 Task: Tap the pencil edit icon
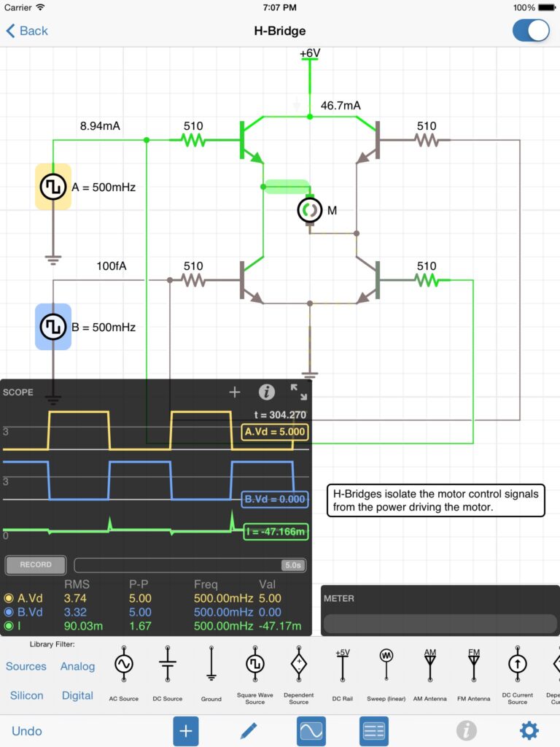249,730
